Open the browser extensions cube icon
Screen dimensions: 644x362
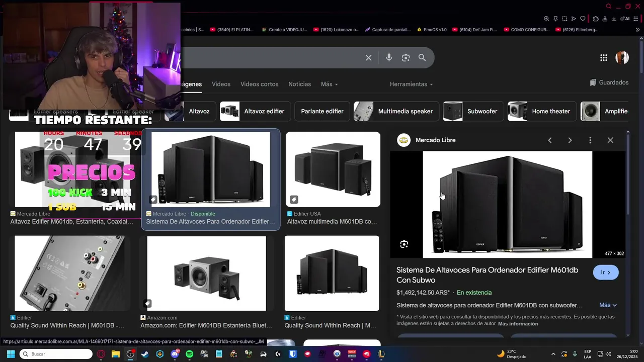(x=596, y=19)
